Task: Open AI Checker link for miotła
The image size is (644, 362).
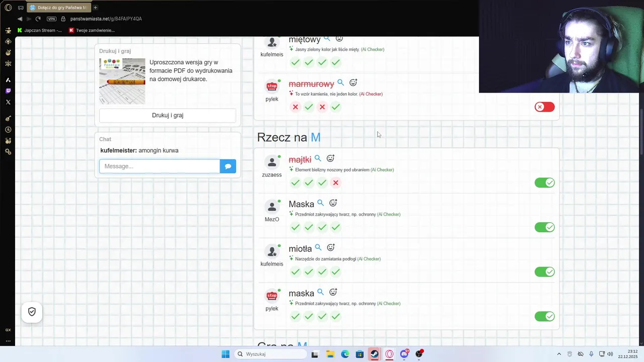Action: [x=369, y=259]
